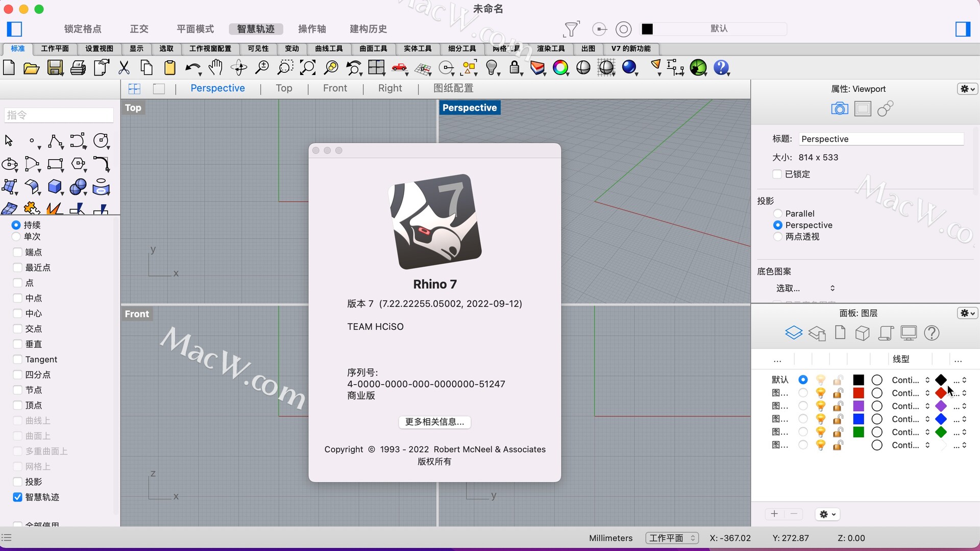Uncheck the 智慧轨迹 checkbox
Image resolution: width=980 pixels, height=551 pixels.
[x=17, y=497]
